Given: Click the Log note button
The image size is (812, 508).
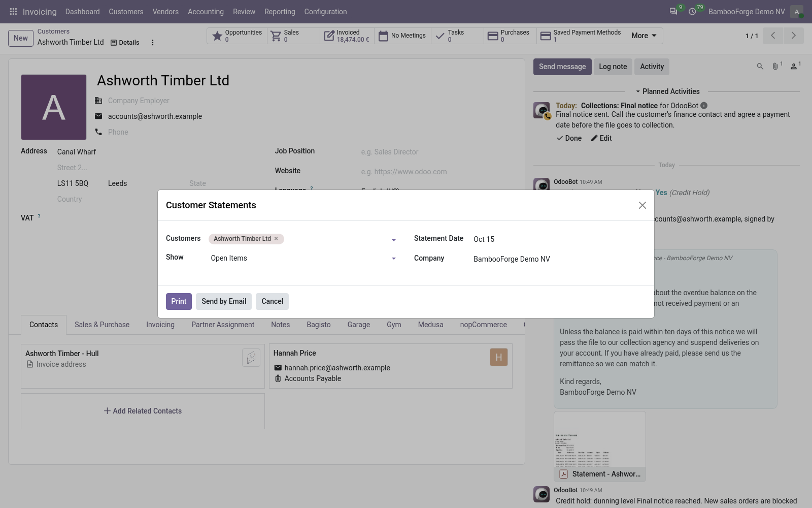Looking at the screenshot, I should 613,67.
